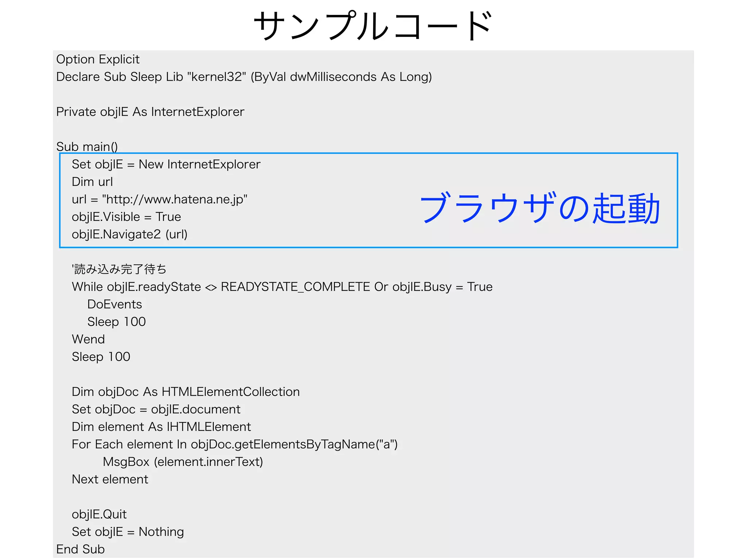Image resolution: width=747 pixels, height=560 pixels.
Task: Click the objIE.Visible = True line
Action: click(x=126, y=217)
